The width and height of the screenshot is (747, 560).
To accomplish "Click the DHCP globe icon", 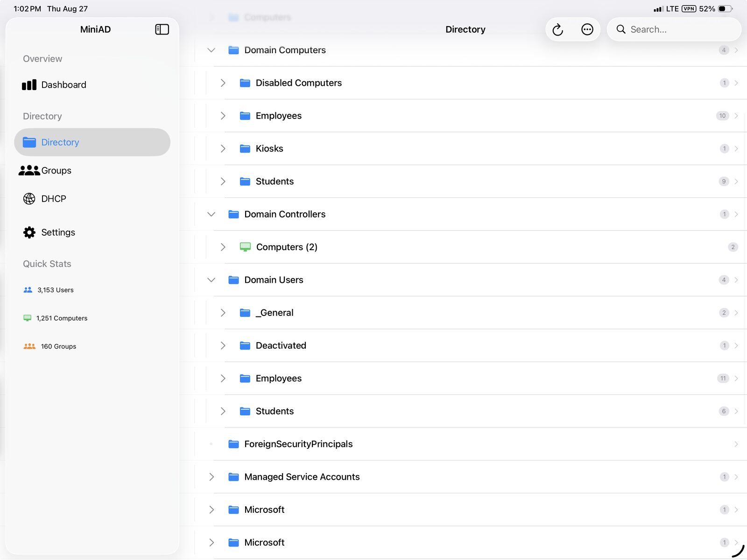I will pos(29,199).
